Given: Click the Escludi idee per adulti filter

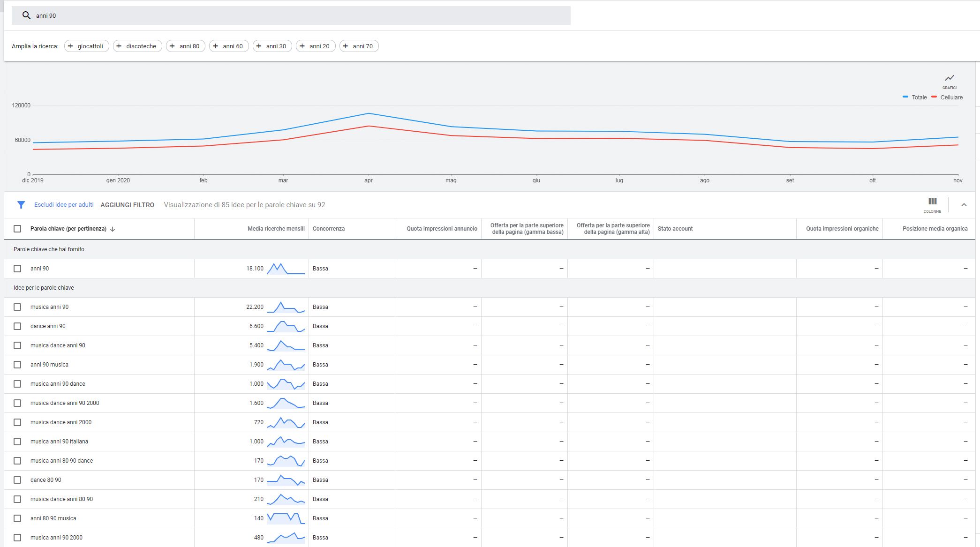Looking at the screenshot, I should 64,205.
